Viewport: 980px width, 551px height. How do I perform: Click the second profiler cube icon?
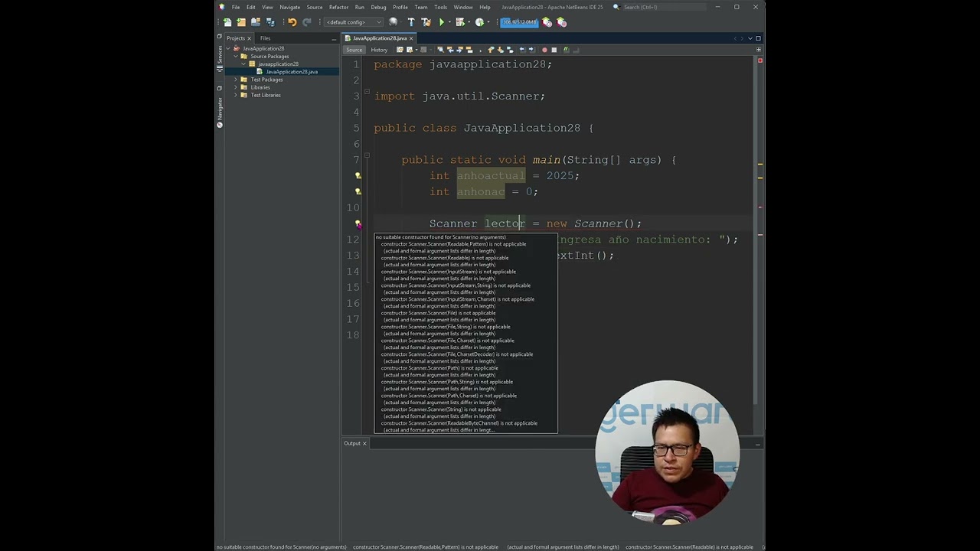tap(561, 22)
